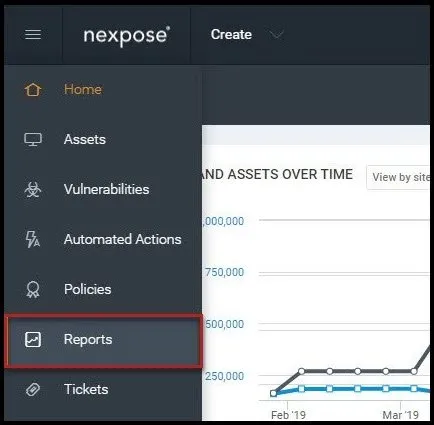Open the Vulnerabilities page

tap(106, 189)
